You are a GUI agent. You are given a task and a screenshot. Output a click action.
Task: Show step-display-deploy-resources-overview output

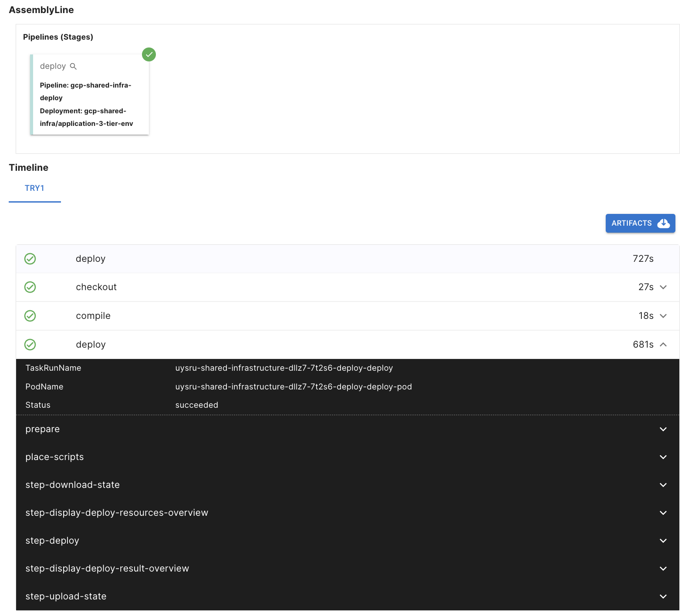(663, 513)
